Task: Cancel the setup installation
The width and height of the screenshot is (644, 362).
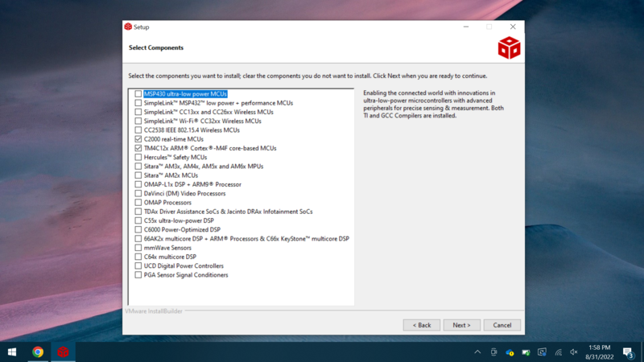Action: [x=502, y=325]
